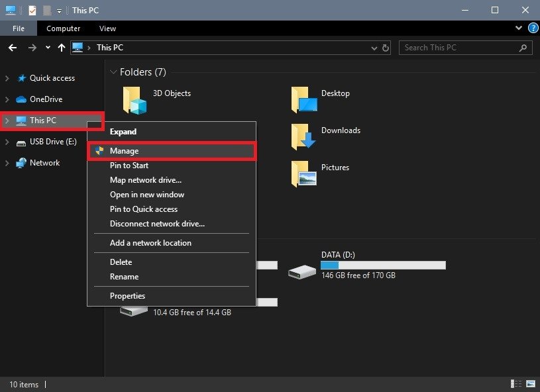The width and height of the screenshot is (540, 392).
Task: Click the Properties icon on the Quick Access Toolbar
Action: (32, 10)
